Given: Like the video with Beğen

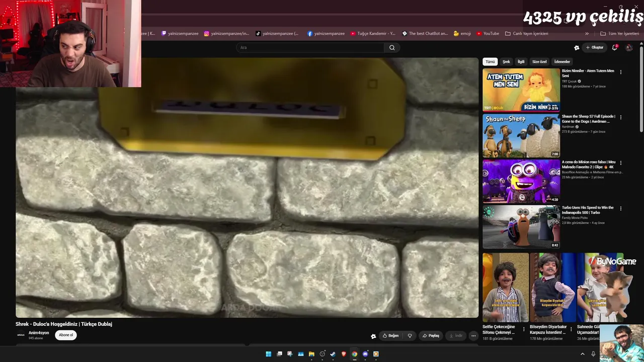Looking at the screenshot, I should point(390,336).
